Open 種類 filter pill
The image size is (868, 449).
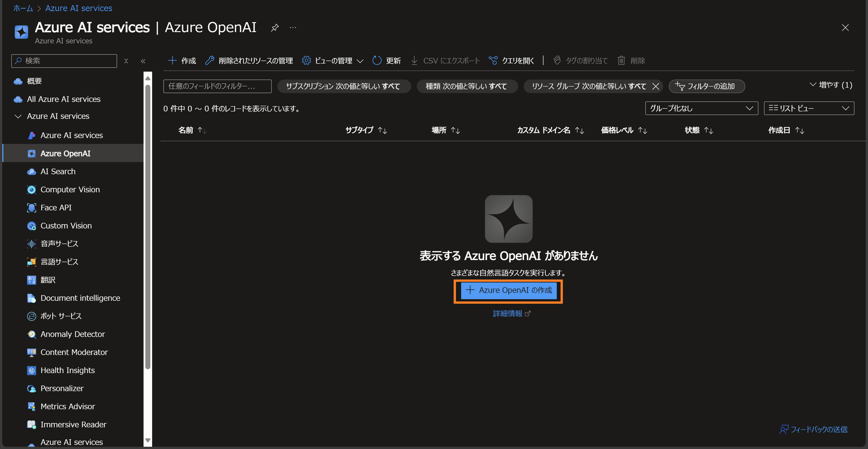point(467,86)
